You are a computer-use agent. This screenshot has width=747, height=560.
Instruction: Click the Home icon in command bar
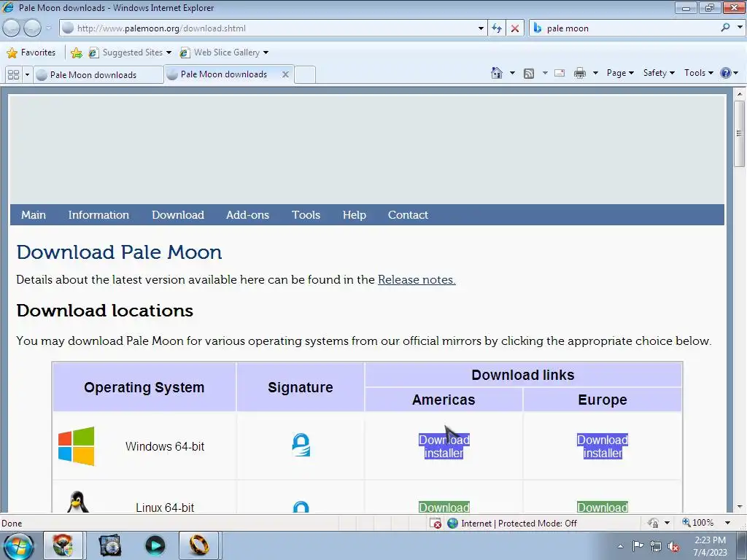tap(496, 73)
